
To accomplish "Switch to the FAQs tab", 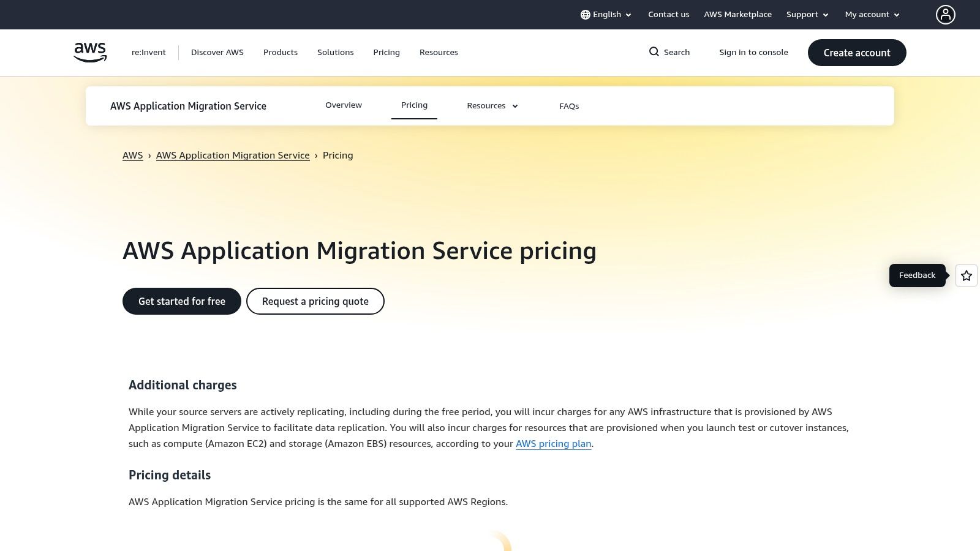I will [x=569, y=106].
